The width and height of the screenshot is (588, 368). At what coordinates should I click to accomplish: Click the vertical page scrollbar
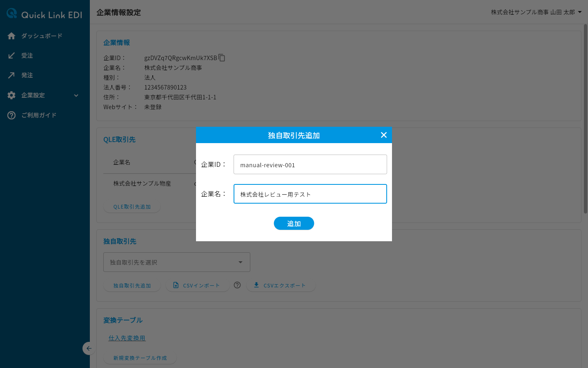tap(586, 119)
